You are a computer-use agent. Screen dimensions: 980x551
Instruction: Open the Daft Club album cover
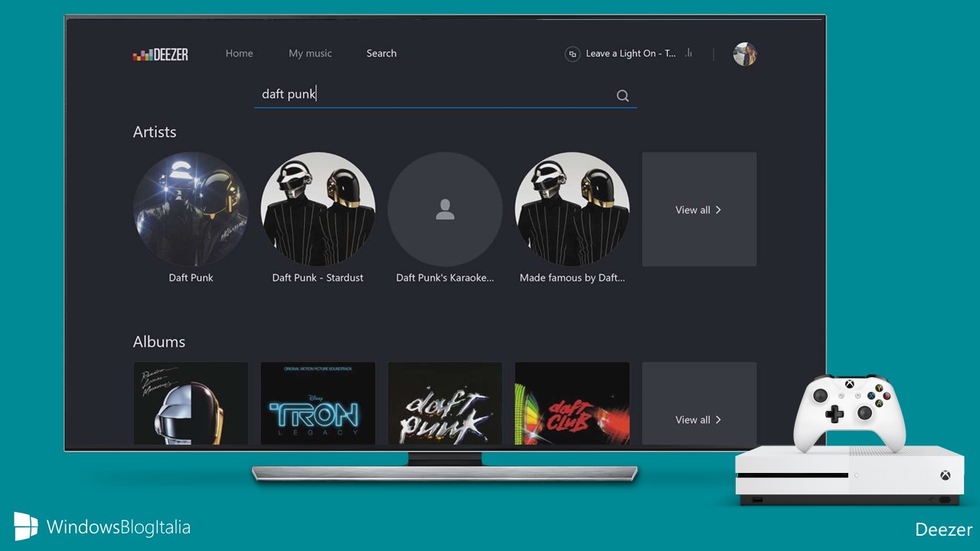[x=572, y=403]
